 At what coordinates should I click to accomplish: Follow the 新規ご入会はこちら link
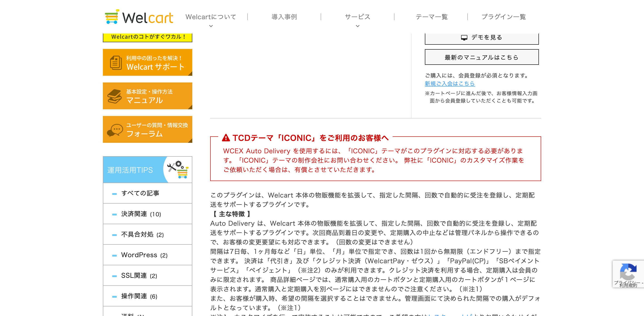coord(450,83)
